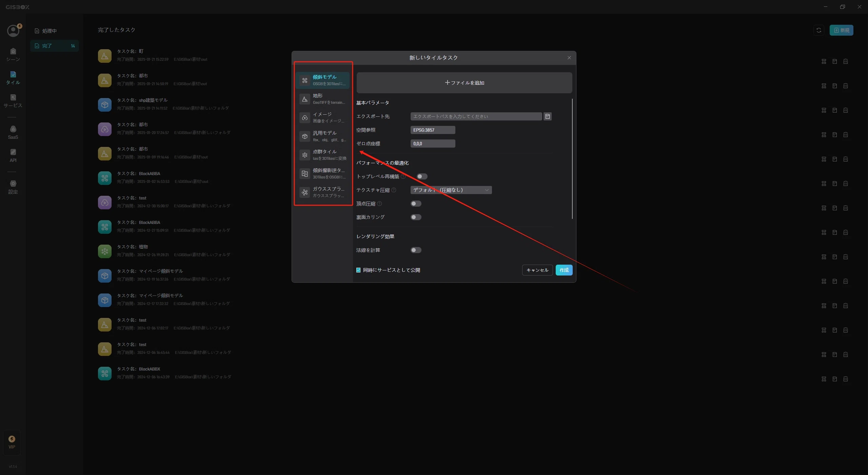Click the キャンセル button
868x475 pixels.
pyautogui.click(x=537, y=270)
